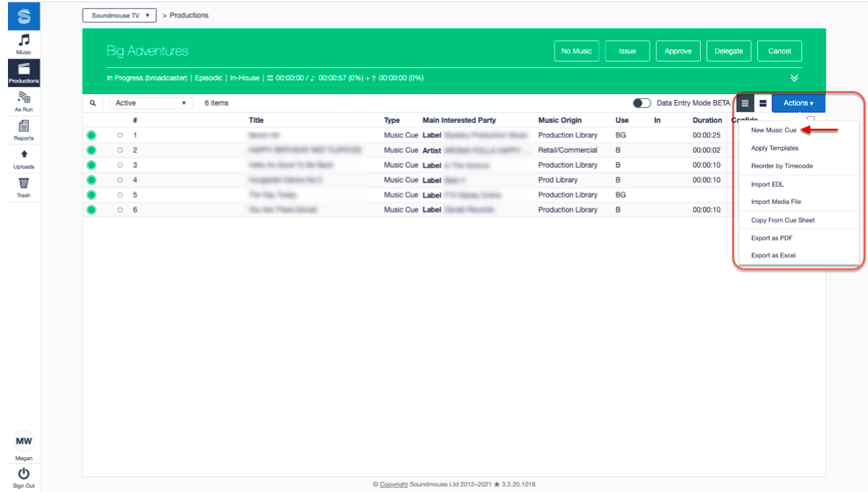Open the Actions dropdown button

(x=799, y=103)
